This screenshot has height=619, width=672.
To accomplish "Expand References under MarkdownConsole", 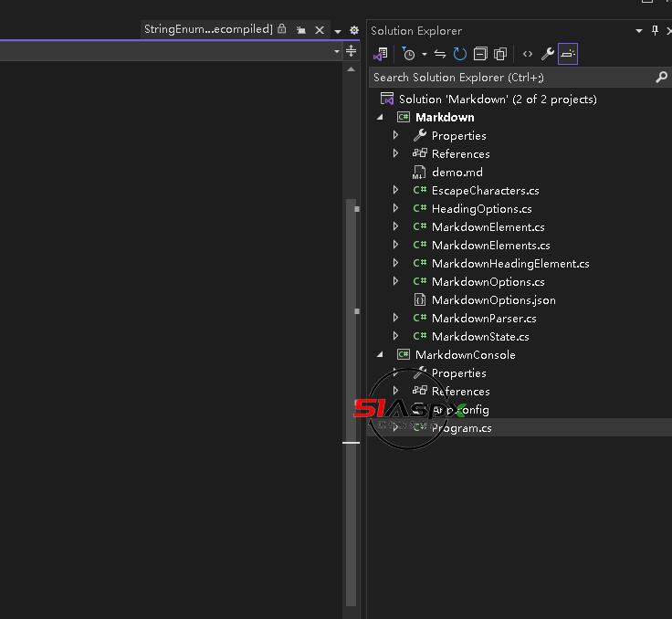I will click(395, 391).
